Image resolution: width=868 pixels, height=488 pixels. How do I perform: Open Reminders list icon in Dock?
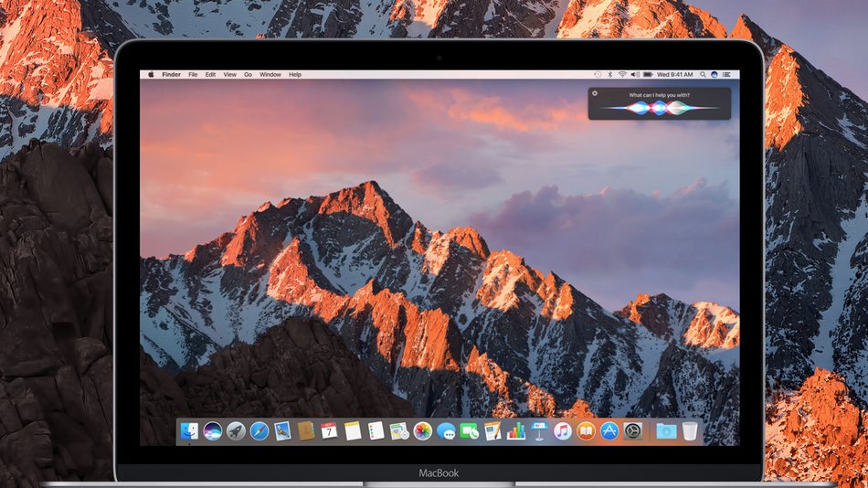[376, 431]
